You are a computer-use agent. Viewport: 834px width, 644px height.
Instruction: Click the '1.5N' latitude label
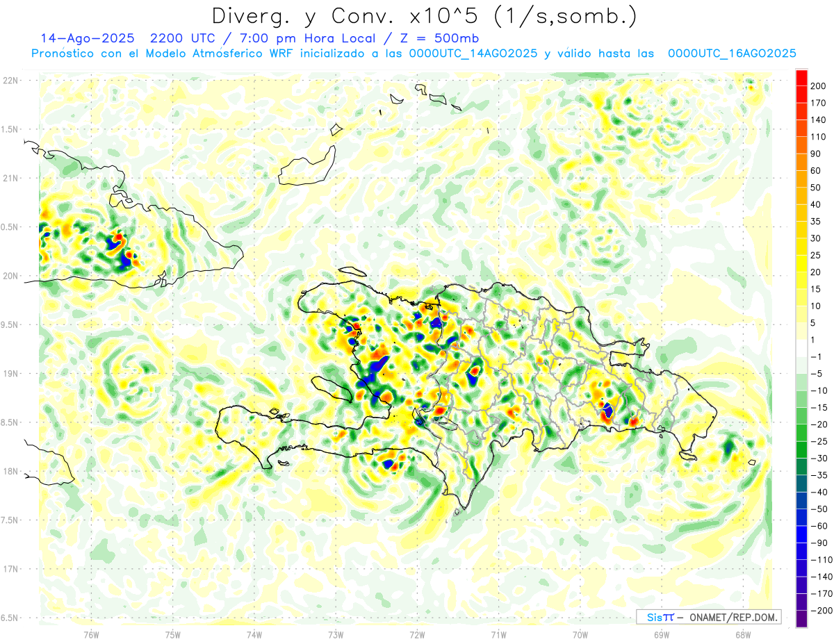(x=10, y=129)
